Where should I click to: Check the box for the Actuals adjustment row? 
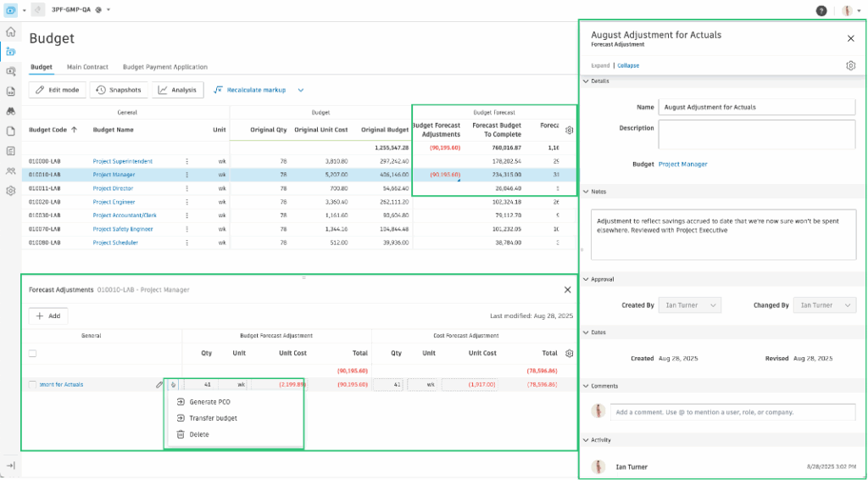click(32, 385)
